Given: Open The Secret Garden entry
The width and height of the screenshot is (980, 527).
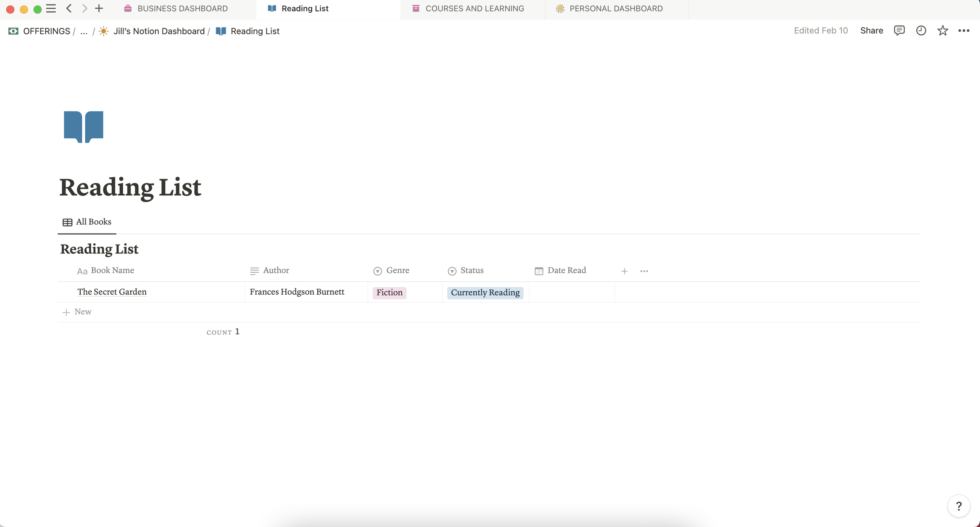Looking at the screenshot, I should pyautogui.click(x=112, y=292).
